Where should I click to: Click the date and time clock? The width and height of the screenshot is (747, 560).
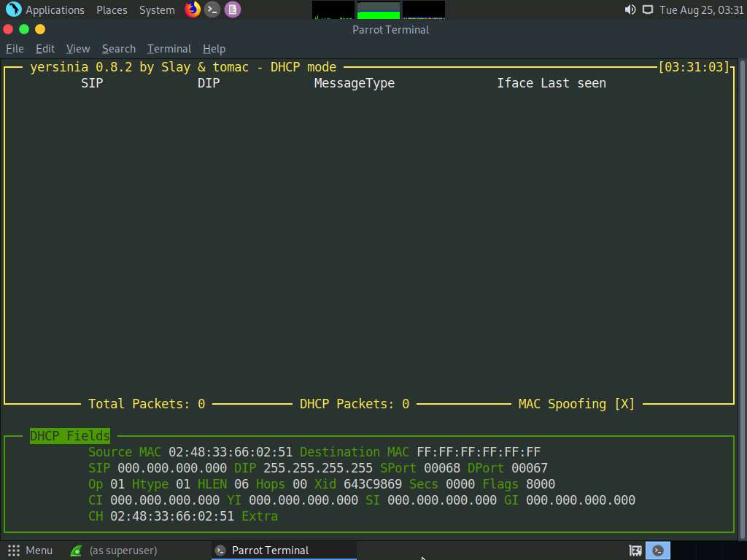(701, 10)
